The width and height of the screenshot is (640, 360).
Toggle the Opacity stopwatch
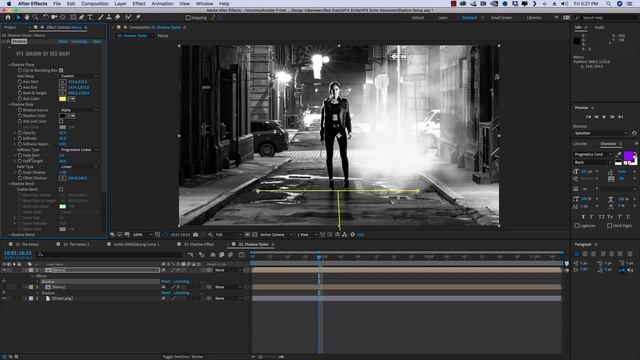[20, 133]
